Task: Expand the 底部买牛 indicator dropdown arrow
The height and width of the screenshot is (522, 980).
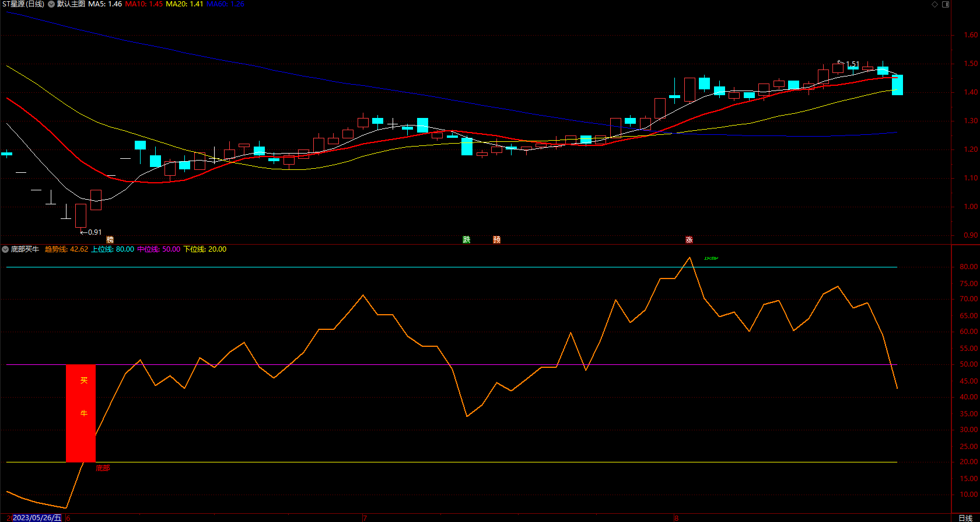Action: pyautogui.click(x=5, y=249)
